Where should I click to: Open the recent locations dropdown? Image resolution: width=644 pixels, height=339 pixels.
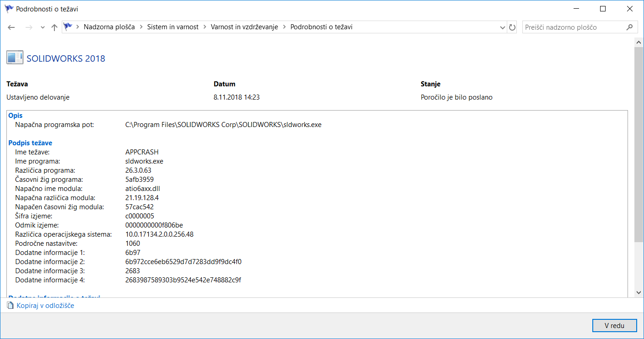tap(43, 27)
